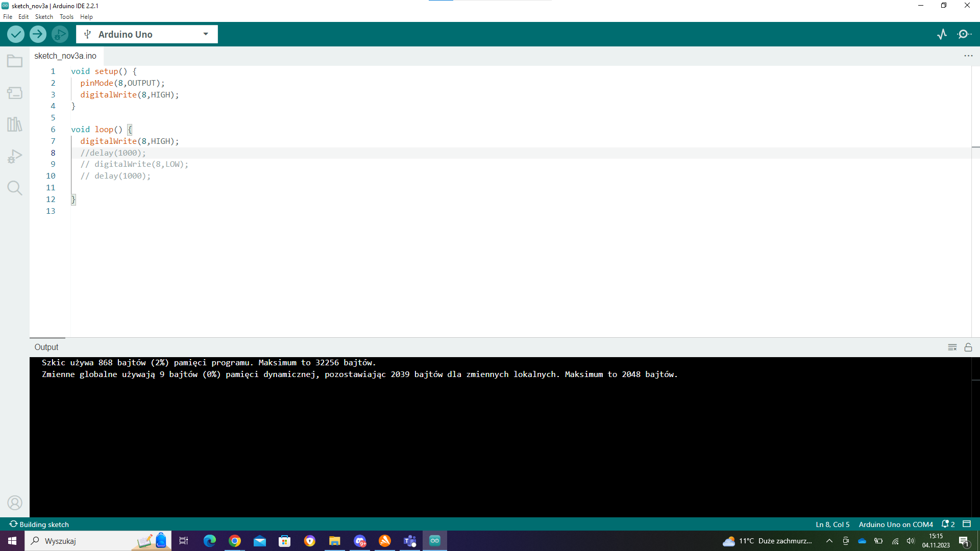Show hidden system tray icons chevron
Image resolution: width=980 pixels, height=551 pixels.
tap(829, 541)
